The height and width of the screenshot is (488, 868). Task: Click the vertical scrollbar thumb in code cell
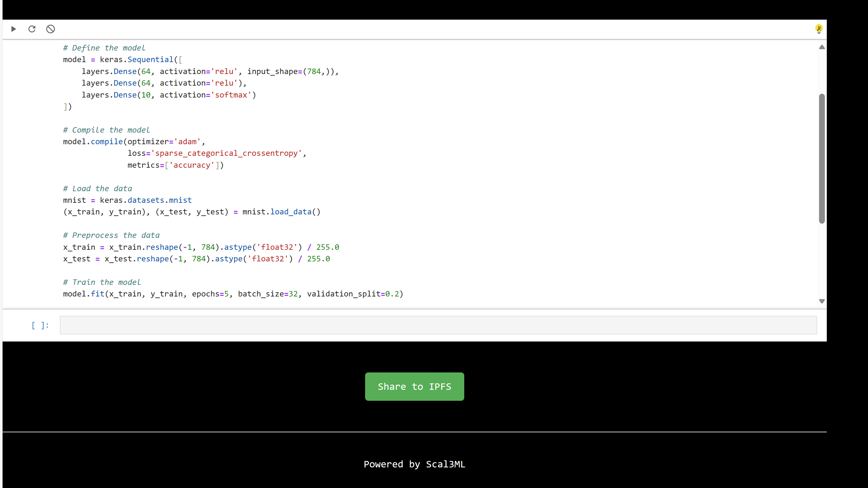click(x=822, y=158)
